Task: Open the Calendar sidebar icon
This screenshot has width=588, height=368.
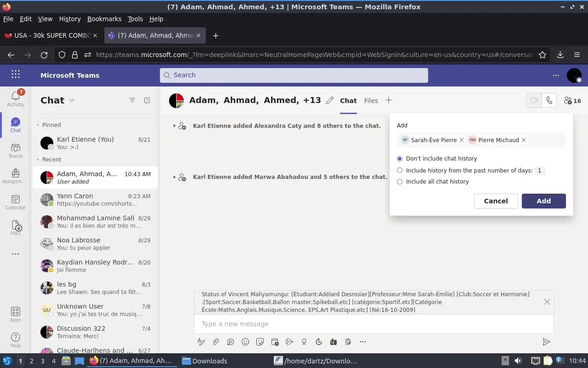Action: 15,202
